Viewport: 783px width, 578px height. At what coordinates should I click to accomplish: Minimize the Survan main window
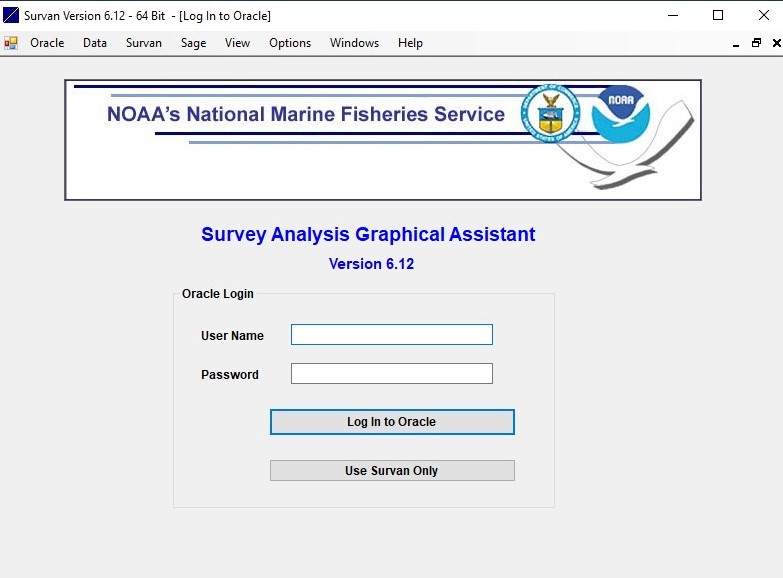673,15
